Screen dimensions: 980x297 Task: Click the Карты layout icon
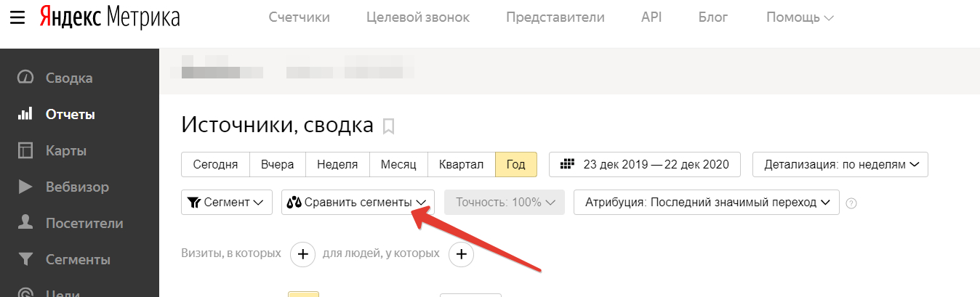click(x=25, y=150)
